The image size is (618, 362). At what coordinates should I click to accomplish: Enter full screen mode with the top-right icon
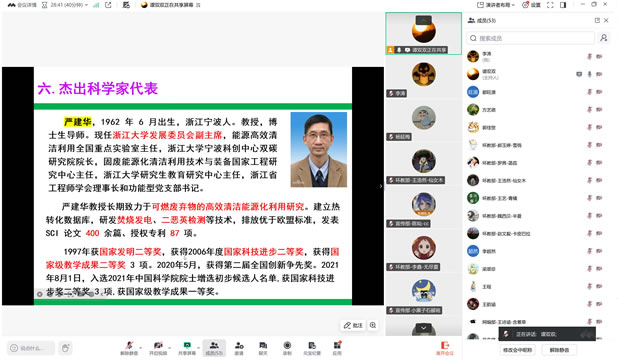point(550,5)
